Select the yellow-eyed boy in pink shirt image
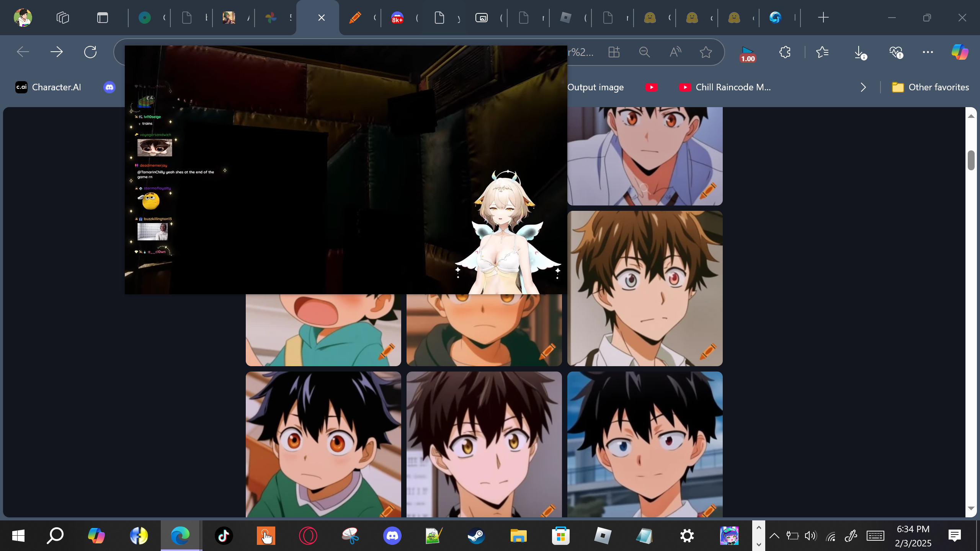The image size is (980, 551). [484, 445]
